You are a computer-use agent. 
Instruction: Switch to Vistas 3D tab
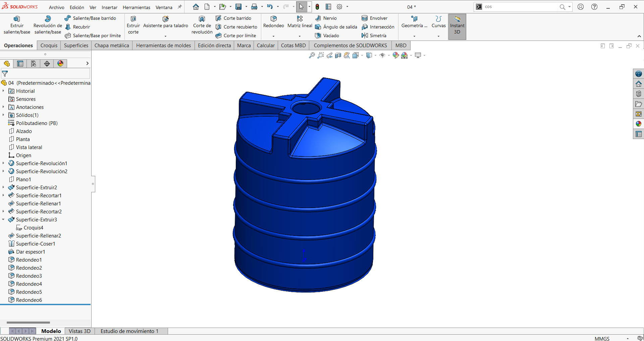pos(79,331)
